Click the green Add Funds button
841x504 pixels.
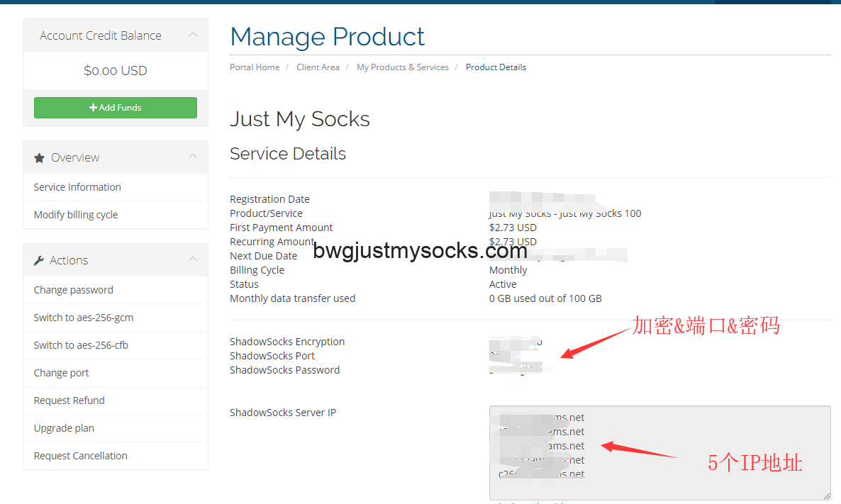pyautogui.click(x=116, y=108)
